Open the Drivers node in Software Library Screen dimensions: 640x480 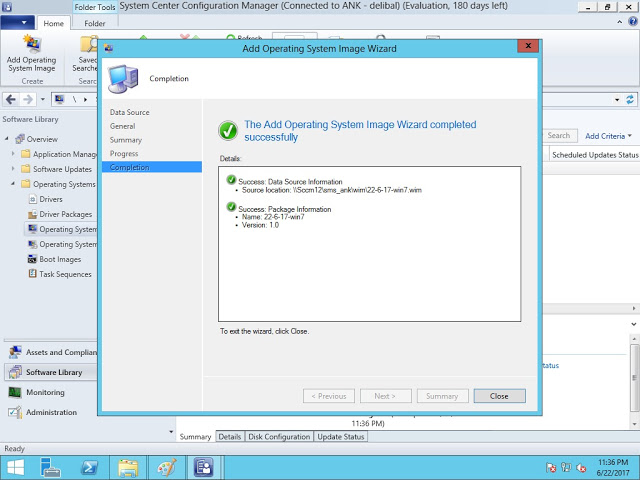50,199
